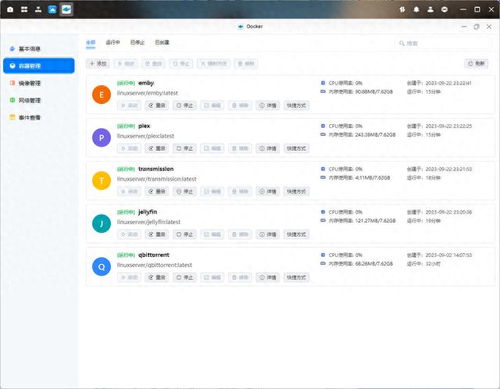Viewport: 500px width, 389px height.
Task: Focus the container search field
Action: tap(443, 43)
